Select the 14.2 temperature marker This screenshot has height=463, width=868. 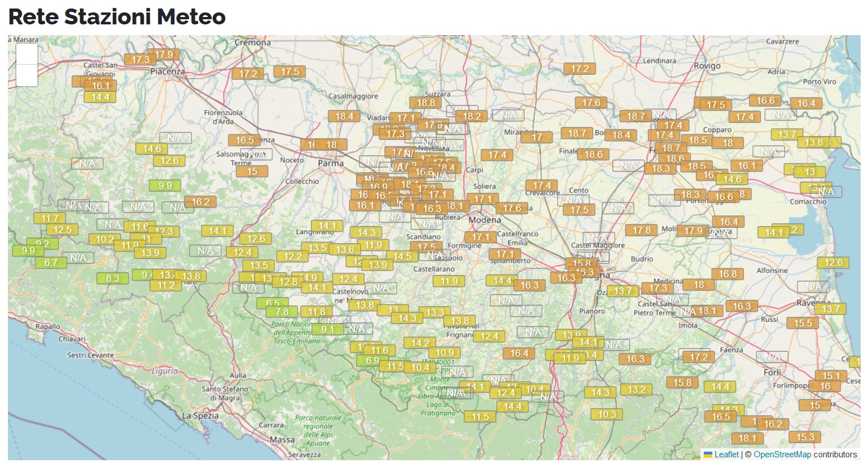coord(420,343)
